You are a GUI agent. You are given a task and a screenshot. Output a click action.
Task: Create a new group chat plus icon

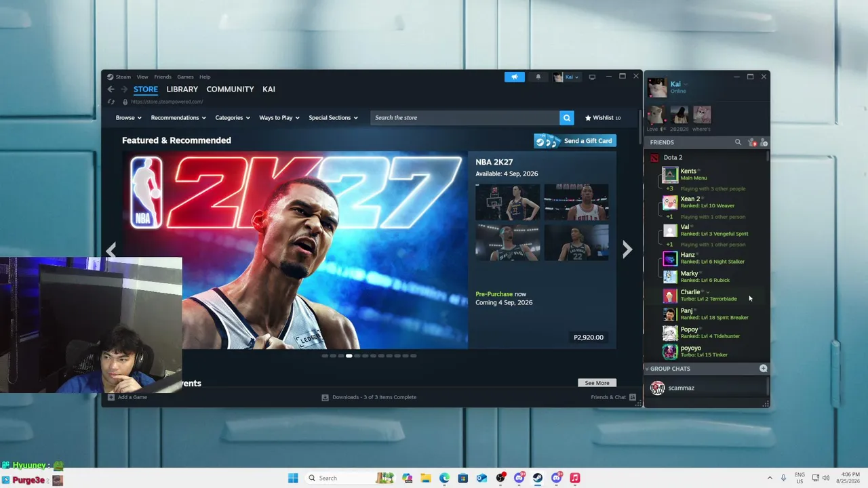tap(764, 369)
